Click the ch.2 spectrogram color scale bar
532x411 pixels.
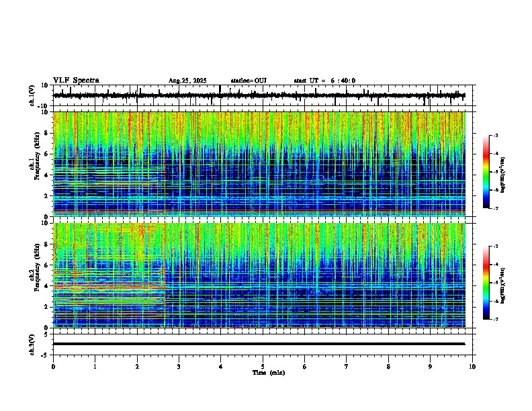coord(486,283)
